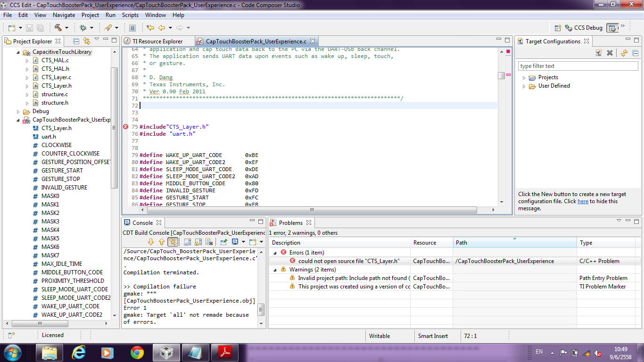Expand the Projects node in Target Configurations

pos(524,78)
